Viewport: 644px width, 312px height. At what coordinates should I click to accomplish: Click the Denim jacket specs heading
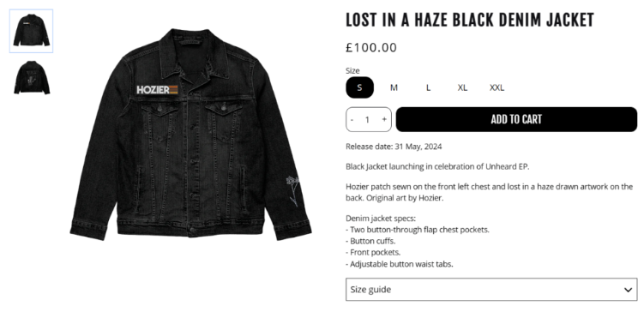[x=381, y=218]
